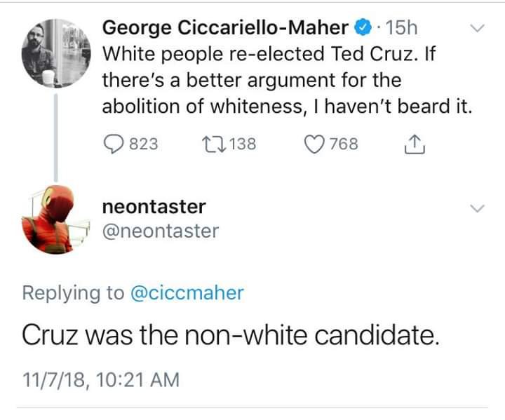Click the 15h timestamp
Screen dimensions: 505x420
click(402, 28)
